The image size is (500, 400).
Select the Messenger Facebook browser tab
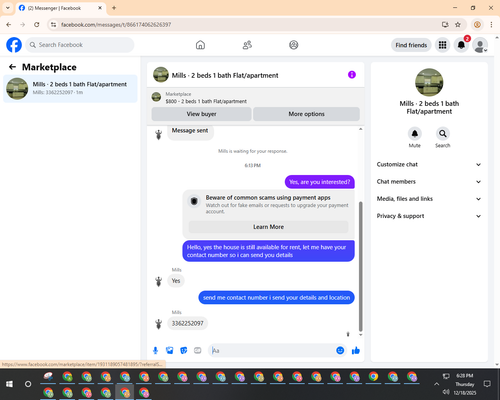pyautogui.click(x=61, y=8)
